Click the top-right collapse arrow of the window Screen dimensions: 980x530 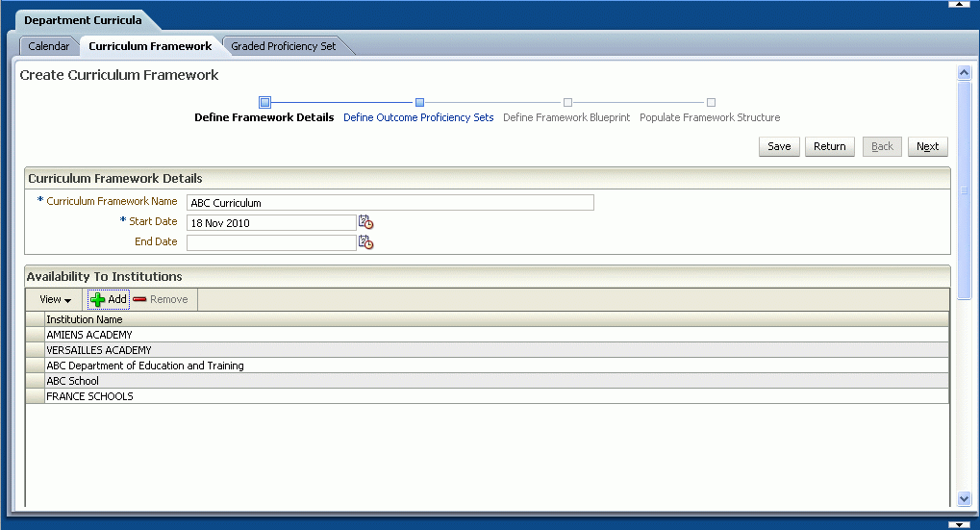point(960,4)
